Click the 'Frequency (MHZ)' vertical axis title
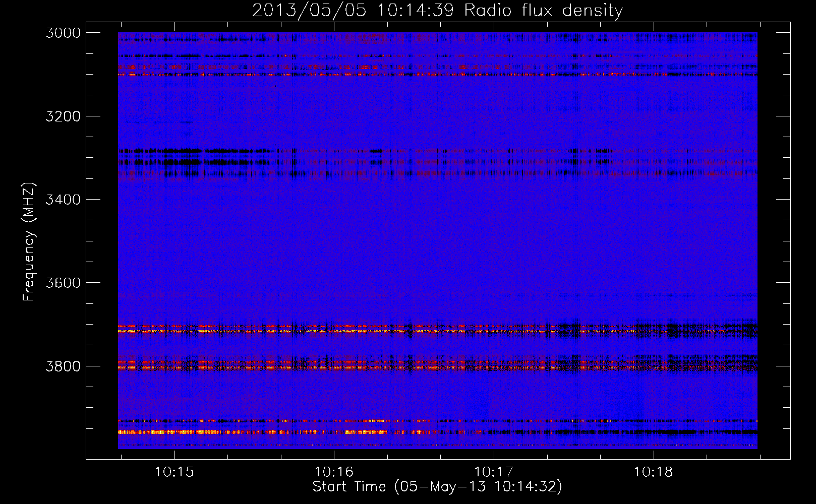This screenshot has height=504, width=816. (29, 242)
